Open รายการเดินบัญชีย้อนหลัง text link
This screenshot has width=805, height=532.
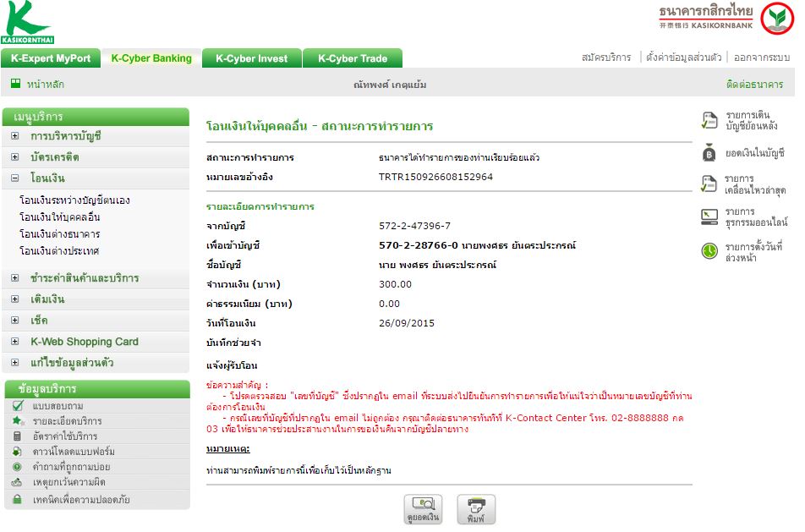click(x=752, y=120)
